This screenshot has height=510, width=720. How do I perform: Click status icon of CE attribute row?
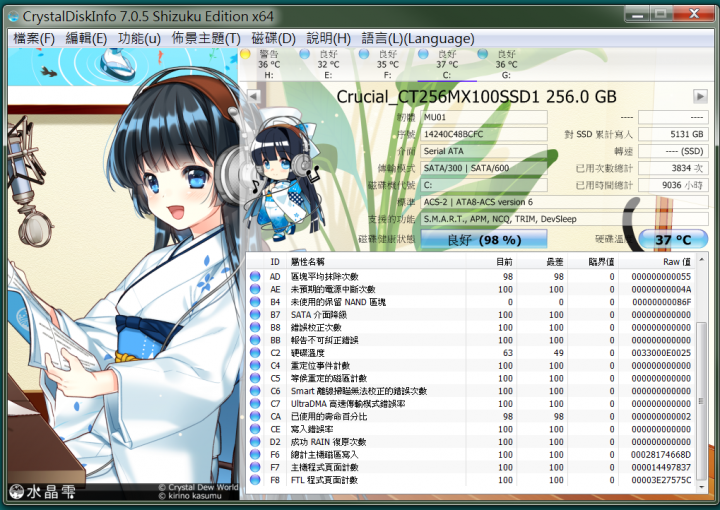pos(255,429)
